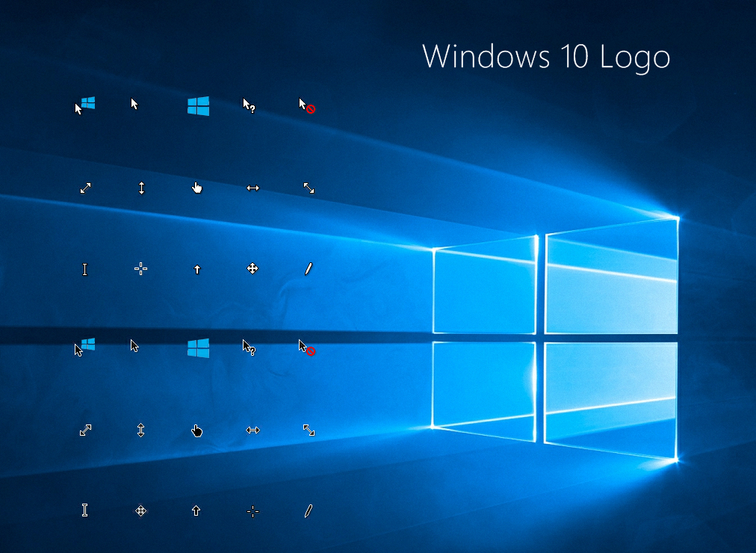This screenshot has height=553, width=756.
Task: Select the large link select hand cursor
Action: pos(196,430)
